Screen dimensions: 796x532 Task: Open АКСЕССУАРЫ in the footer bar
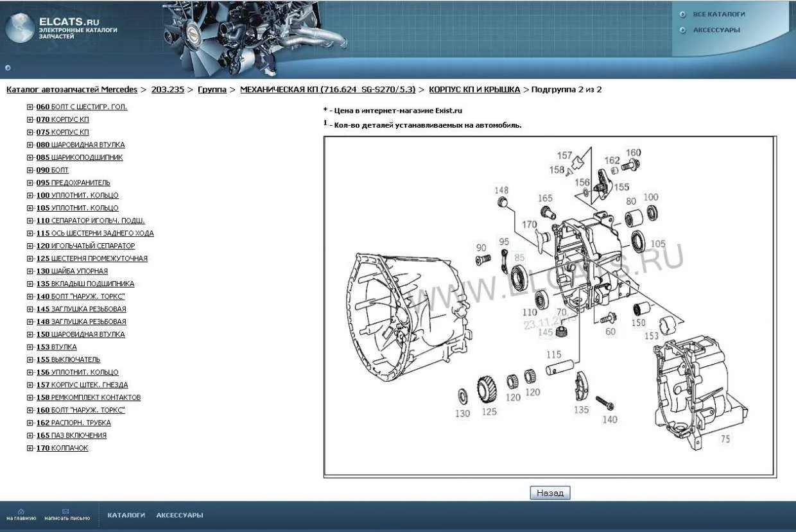pos(180,515)
